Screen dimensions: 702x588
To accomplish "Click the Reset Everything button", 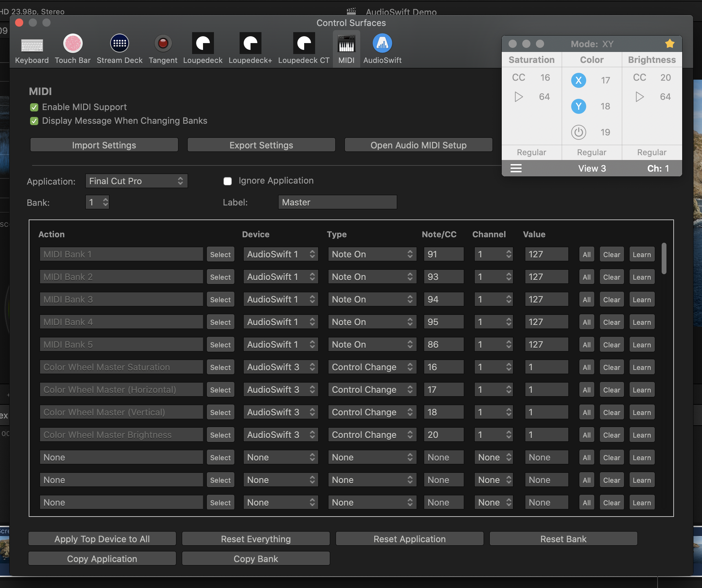I will point(255,539).
